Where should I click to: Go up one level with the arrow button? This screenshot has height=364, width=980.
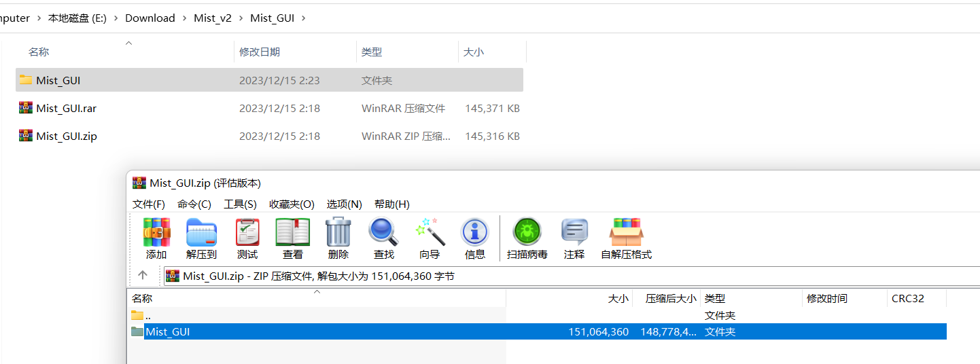pyautogui.click(x=143, y=275)
